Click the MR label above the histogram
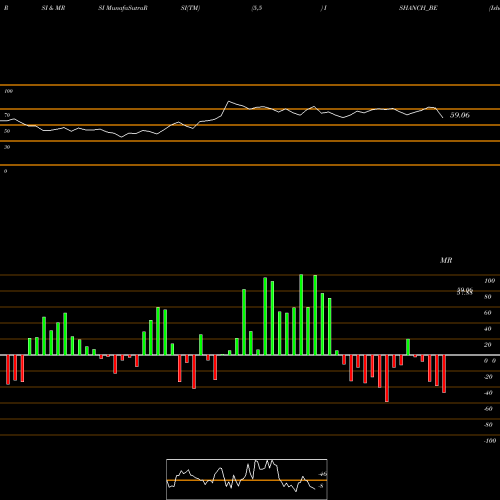 click(x=446, y=260)
